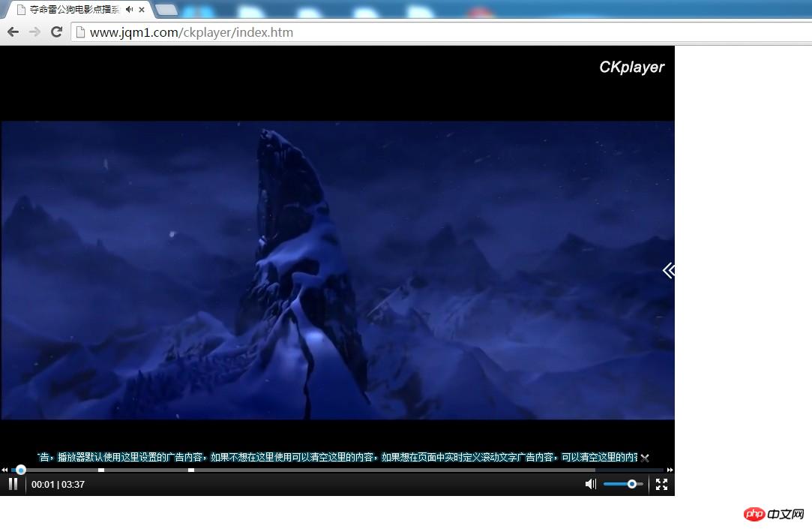Image resolution: width=812 pixels, height=529 pixels.
Task: Click the progress bar playhead knob
Action: coord(21,470)
